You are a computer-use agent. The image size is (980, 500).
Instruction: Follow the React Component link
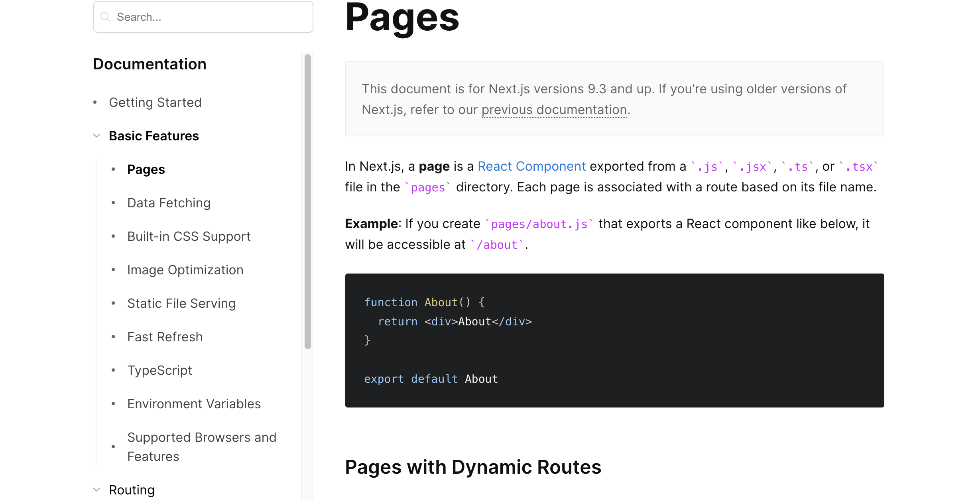pyautogui.click(x=531, y=166)
